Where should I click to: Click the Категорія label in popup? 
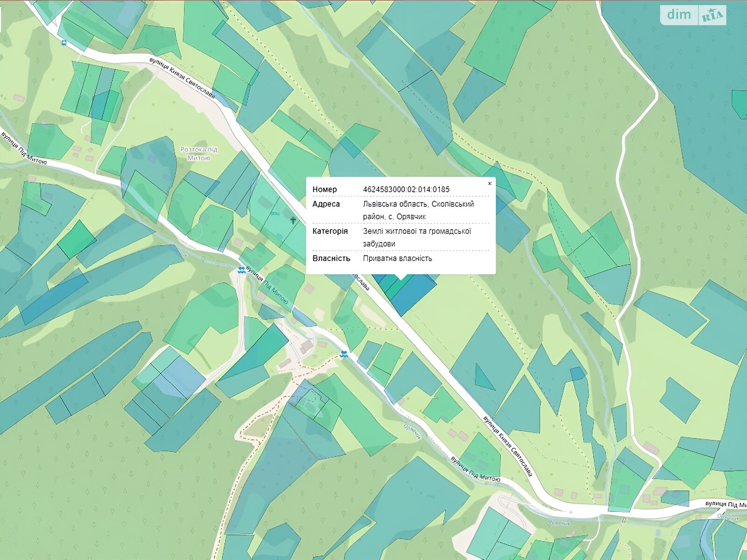330,231
